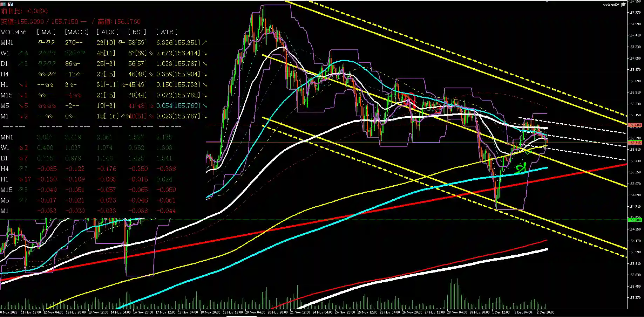This screenshot has width=644, height=317.
Task: Click the green up-arrows in W1 MA column
Action: (x=47, y=53)
